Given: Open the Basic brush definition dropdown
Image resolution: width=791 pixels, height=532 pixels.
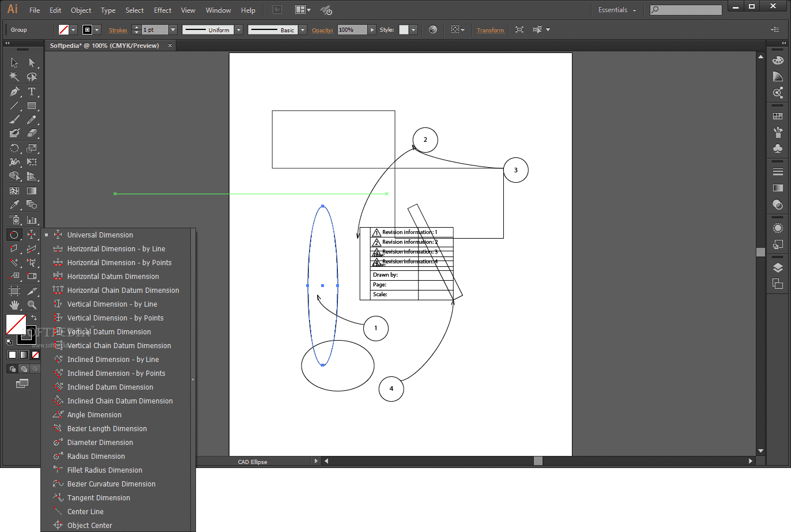Looking at the screenshot, I should click(303, 30).
